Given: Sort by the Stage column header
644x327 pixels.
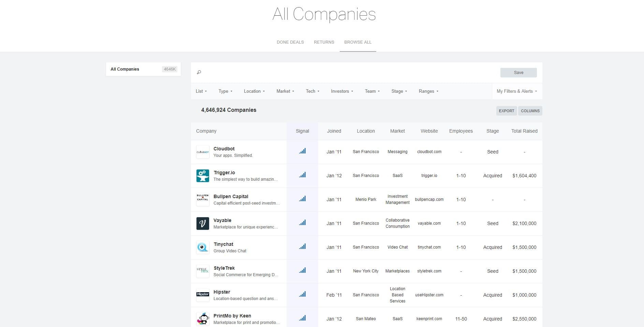Looking at the screenshot, I should pos(493,131).
